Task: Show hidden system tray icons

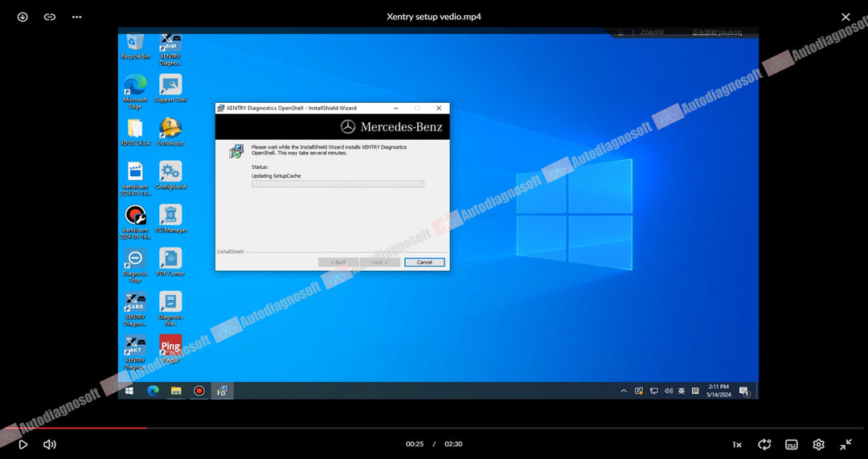Action: point(624,391)
